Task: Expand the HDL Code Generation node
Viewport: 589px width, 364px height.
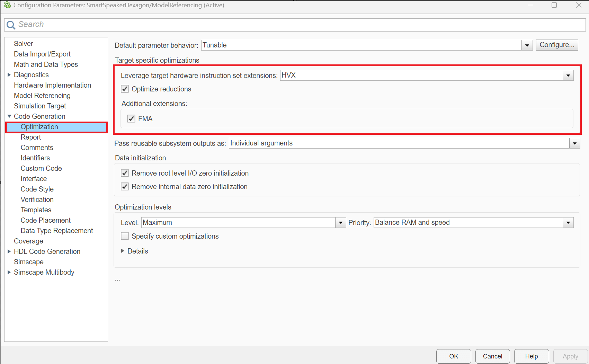Action: click(9, 251)
